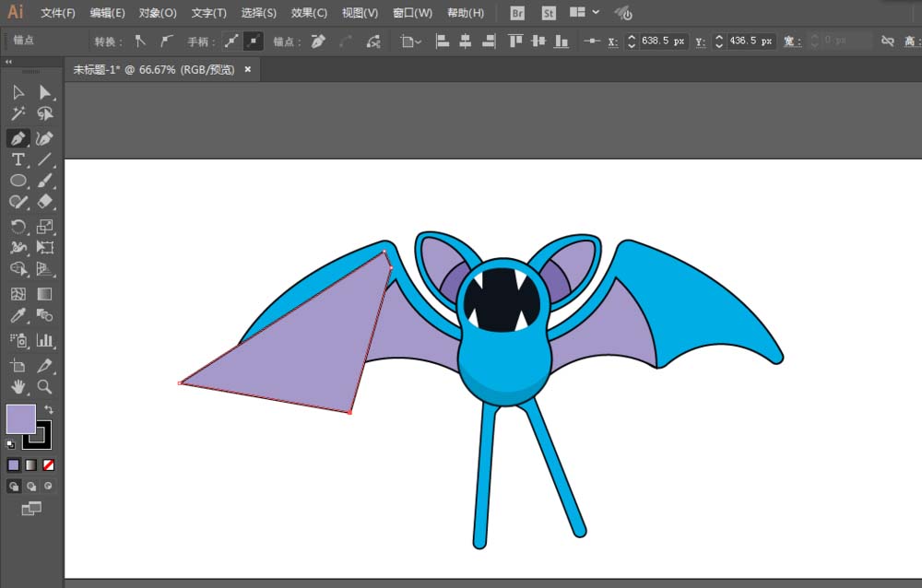
Task: Open Adobe Stock via St icon
Action: [548, 13]
